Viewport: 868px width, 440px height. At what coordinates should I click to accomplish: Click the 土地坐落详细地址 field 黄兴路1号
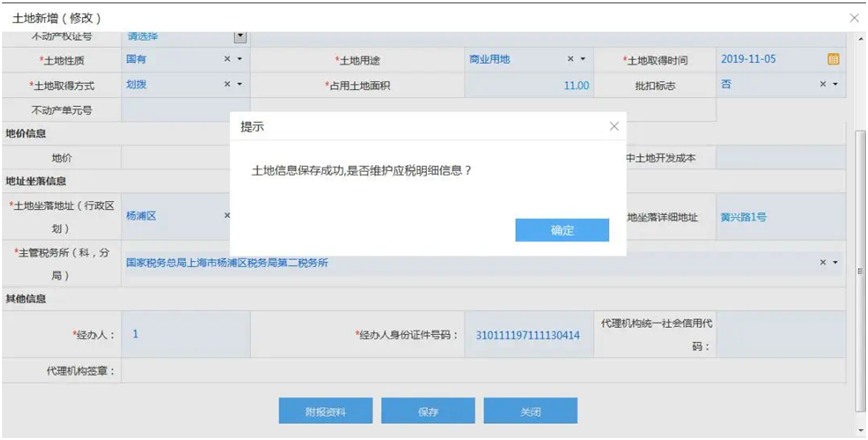(x=781, y=216)
